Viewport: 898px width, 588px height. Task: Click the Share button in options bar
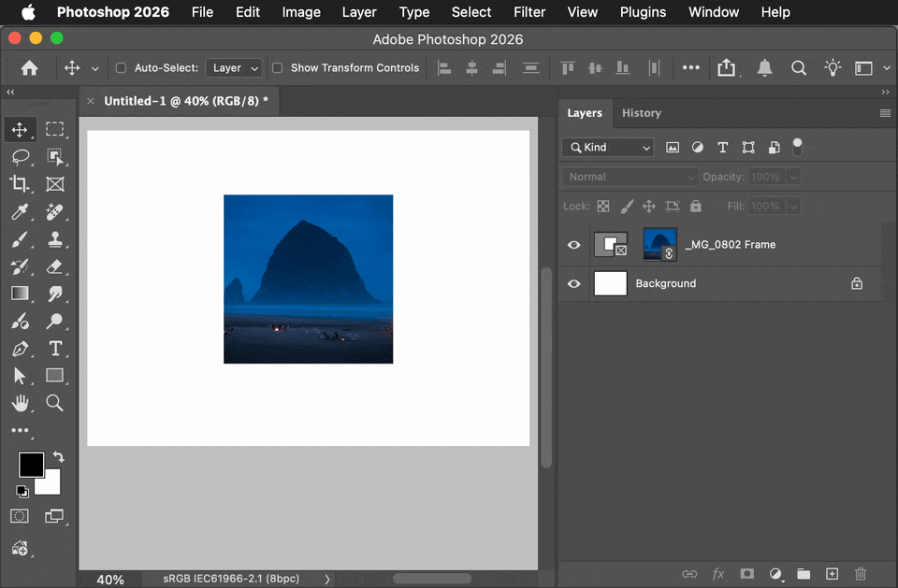[x=726, y=68]
